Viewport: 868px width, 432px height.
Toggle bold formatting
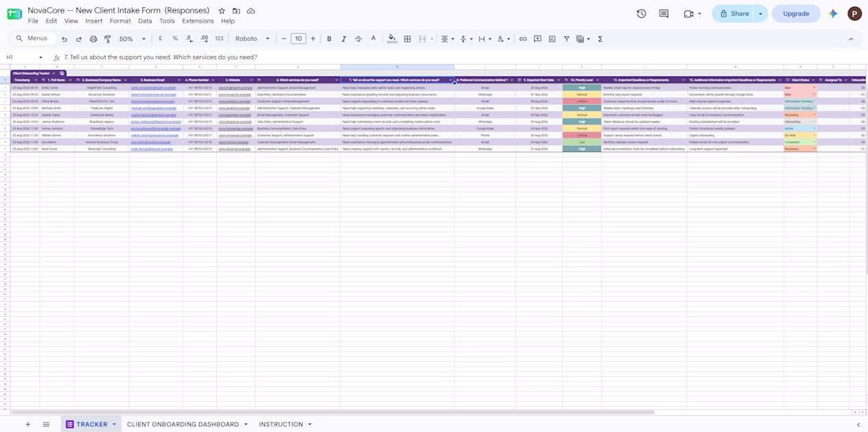[x=329, y=39]
